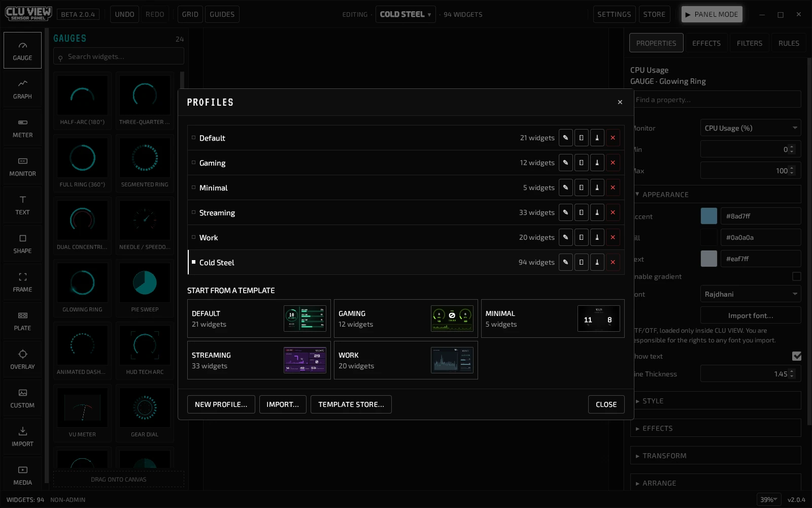
Task: Open the CPU Usage (%) monitor dropdown
Action: point(750,128)
